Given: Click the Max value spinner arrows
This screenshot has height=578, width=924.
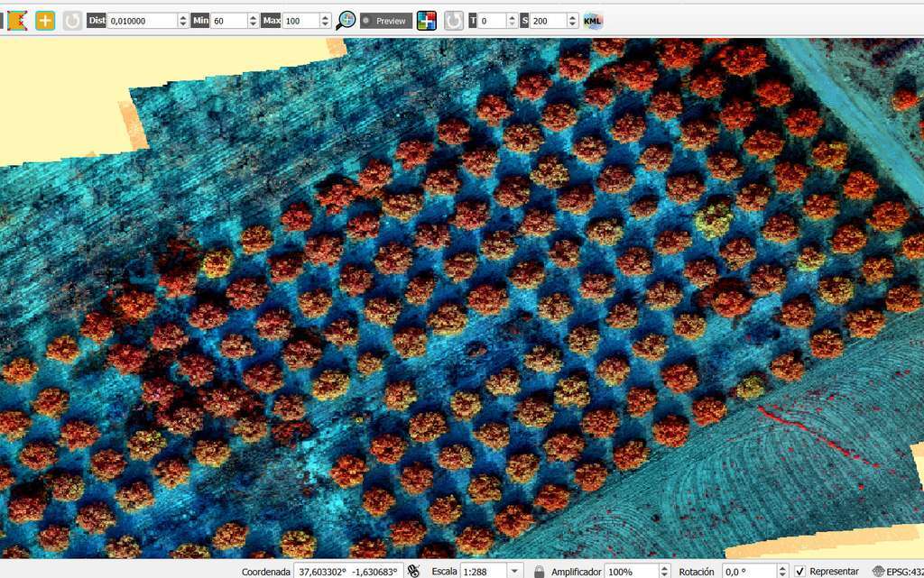Looking at the screenshot, I should [x=325, y=21].
